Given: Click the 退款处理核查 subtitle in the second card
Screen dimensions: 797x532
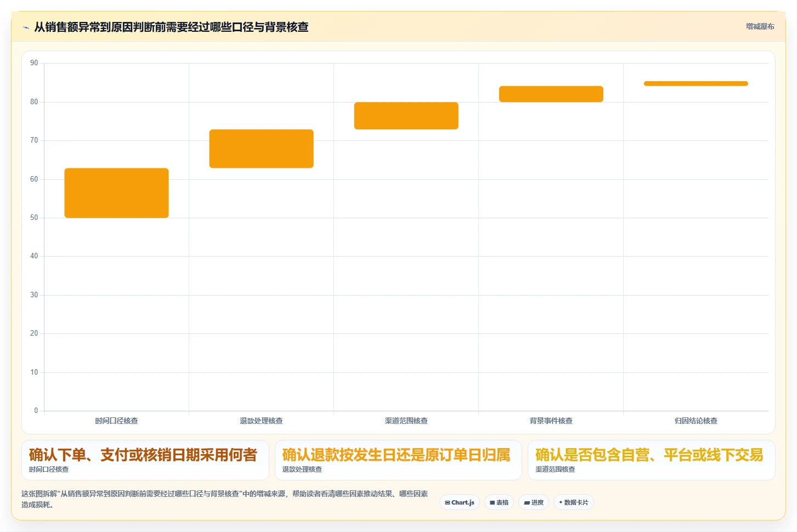Looking at the screenshot, I should [302, 469].
